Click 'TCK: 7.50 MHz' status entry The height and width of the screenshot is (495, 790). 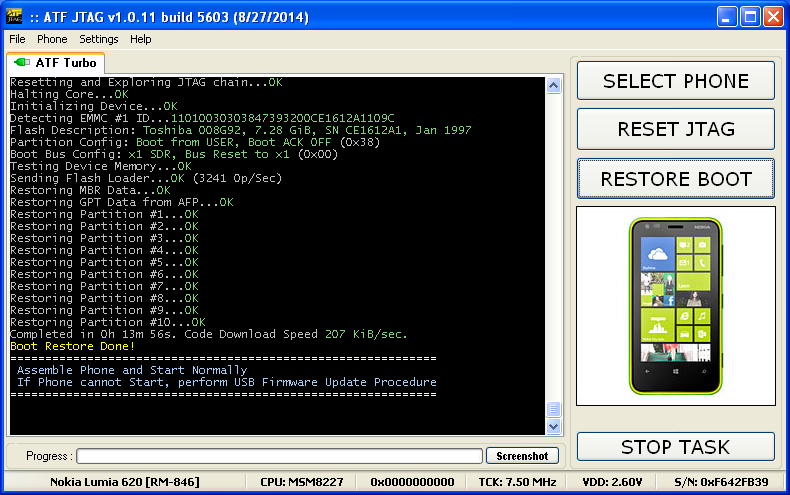(517, 482)
